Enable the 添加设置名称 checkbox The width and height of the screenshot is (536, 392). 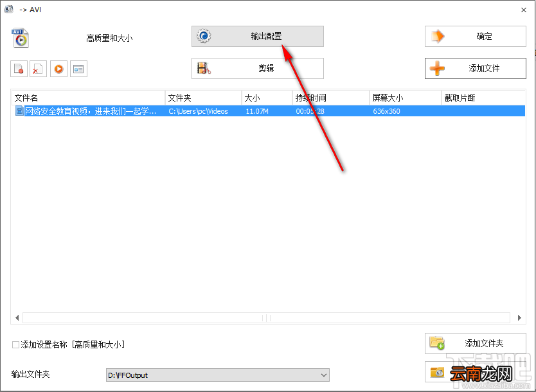pyautogui.click(x=15, y=344)
